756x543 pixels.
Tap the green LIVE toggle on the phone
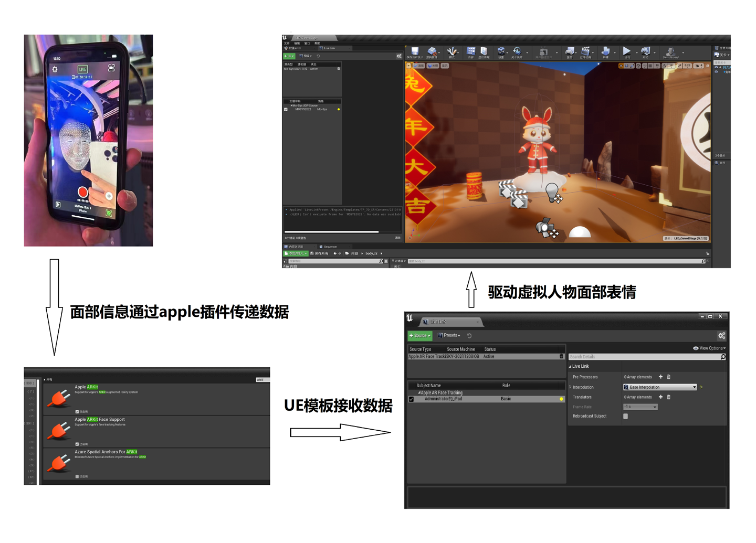82,69
